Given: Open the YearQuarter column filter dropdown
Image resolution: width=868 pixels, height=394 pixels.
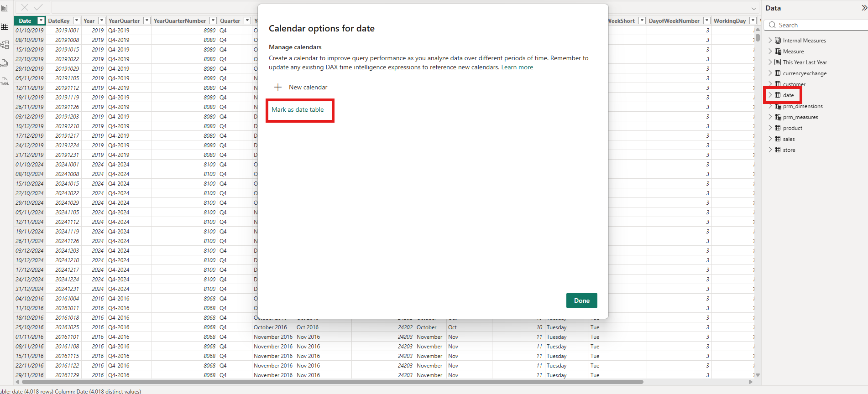Looking at the screenshot, I should pyautogui.click(x=147, y=21).
